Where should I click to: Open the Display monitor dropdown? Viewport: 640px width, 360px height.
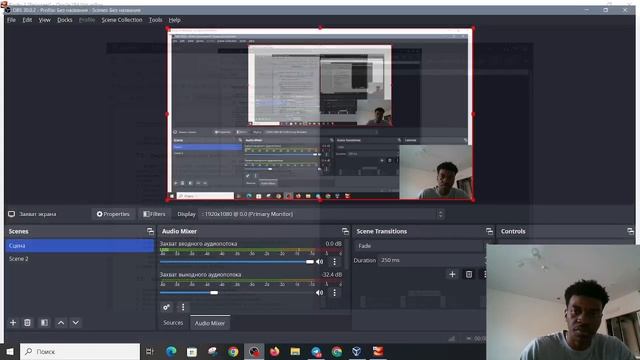tap(322, 214)
